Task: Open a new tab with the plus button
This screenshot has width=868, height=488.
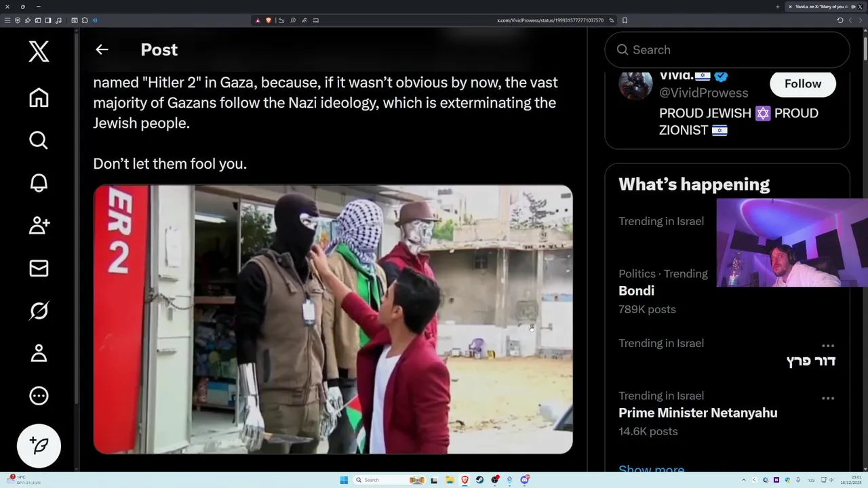Action: pyautogui.click(x=778, y=7)
